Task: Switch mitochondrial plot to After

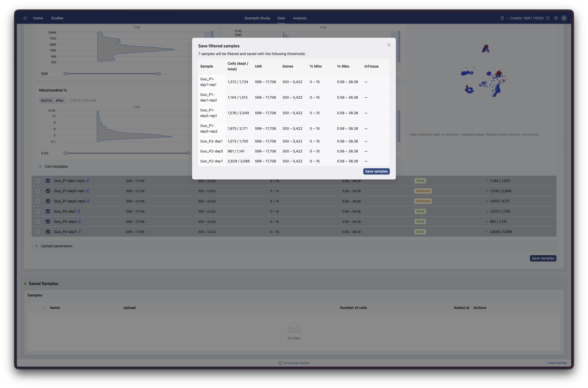Action: tap(60, 100)
